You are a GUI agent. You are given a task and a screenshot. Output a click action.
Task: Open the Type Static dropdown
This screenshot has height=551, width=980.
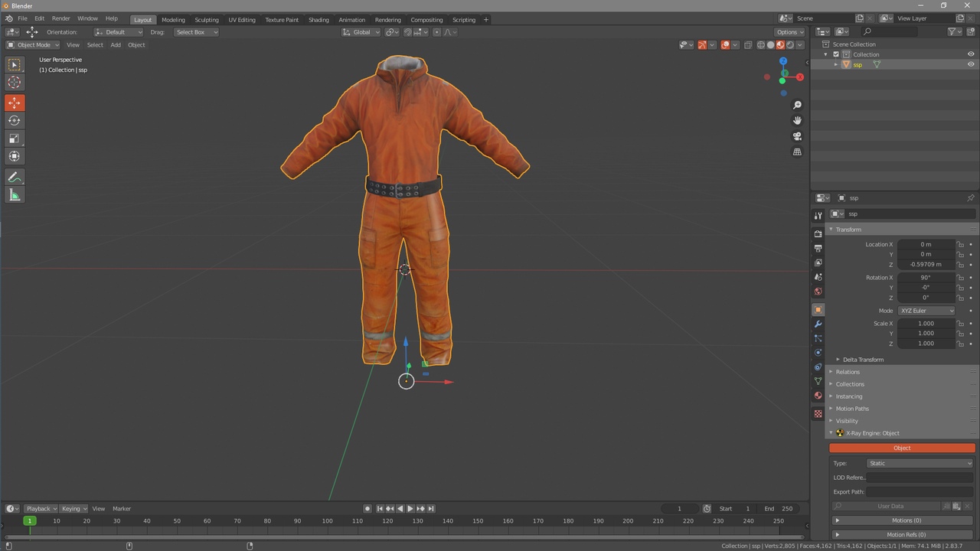(920, 463)
